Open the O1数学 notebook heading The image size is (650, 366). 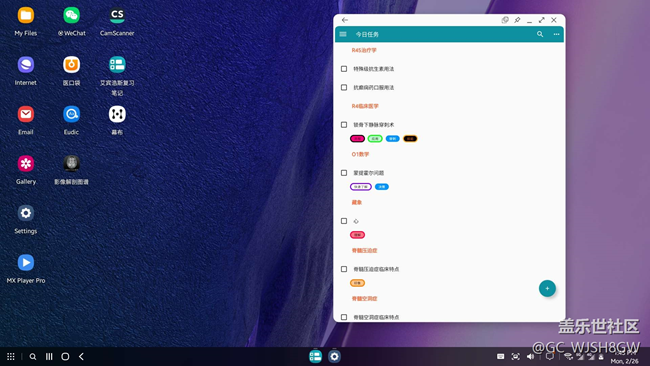pyautogui.click(x=360, y=154)
